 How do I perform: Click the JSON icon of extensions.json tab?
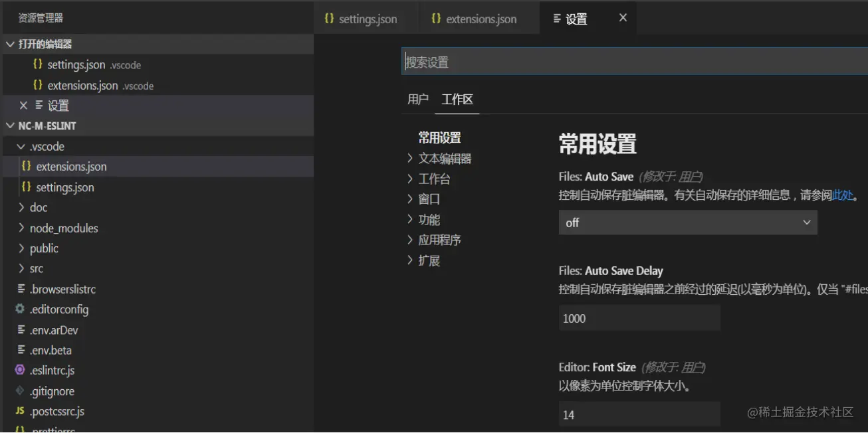tap(436, 19)
